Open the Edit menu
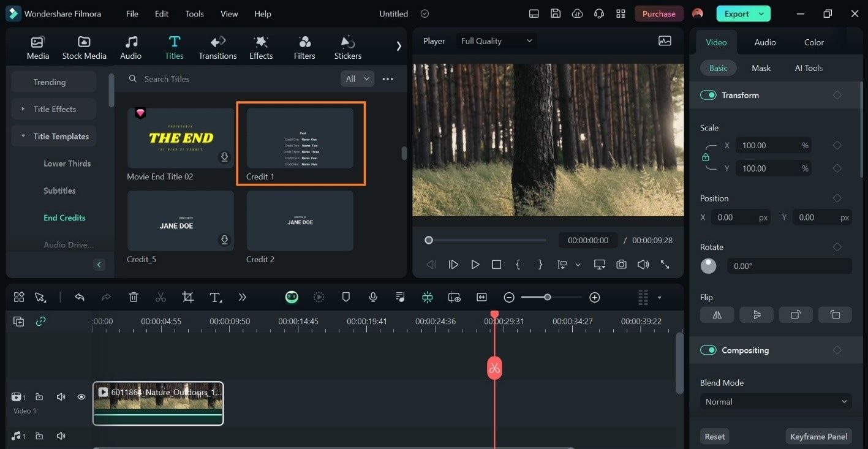The image size is (868, 449). [162, 13]
